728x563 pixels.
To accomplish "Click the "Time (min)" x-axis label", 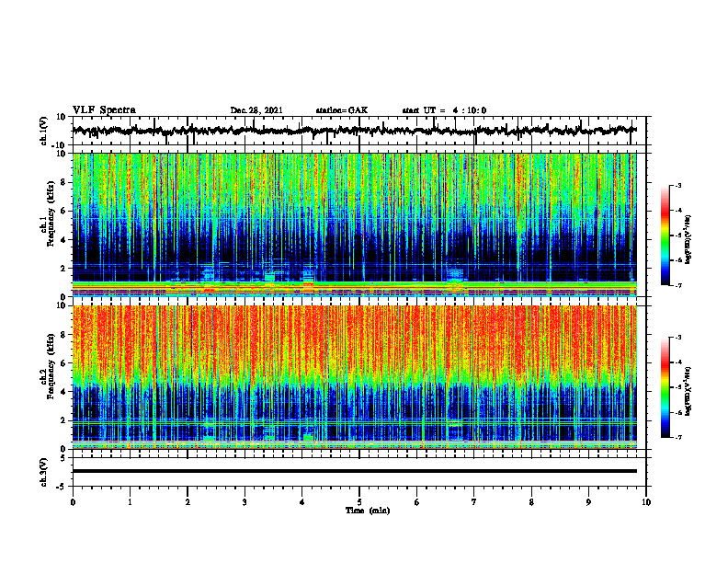I will tap(368, 511).
